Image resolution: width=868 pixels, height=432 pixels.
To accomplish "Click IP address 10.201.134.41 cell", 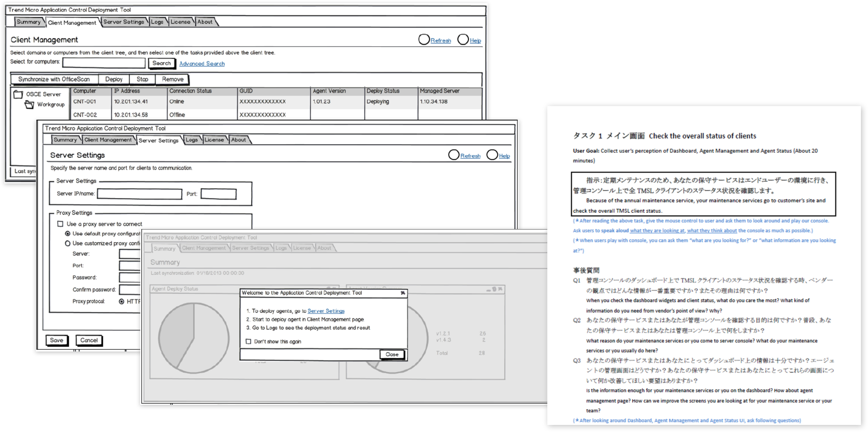I will click(x=131, y=102).
